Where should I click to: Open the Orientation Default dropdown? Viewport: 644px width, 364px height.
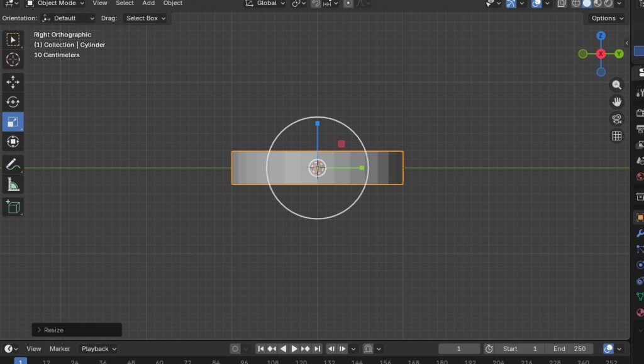pos(68,18)
